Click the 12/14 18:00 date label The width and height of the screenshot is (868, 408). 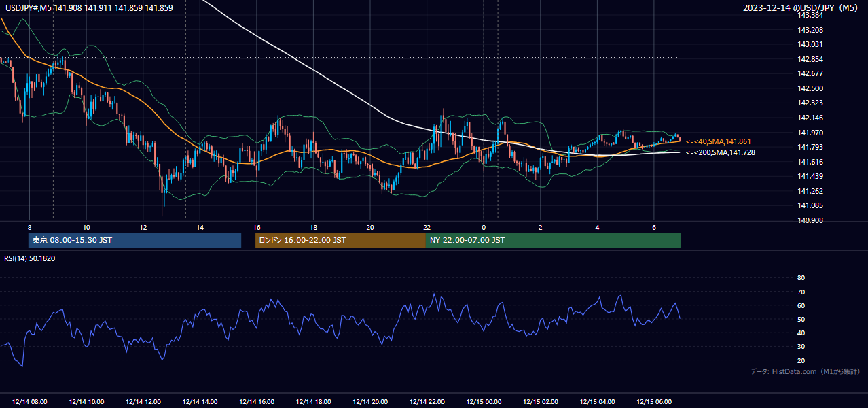click(x=313, y=402)
